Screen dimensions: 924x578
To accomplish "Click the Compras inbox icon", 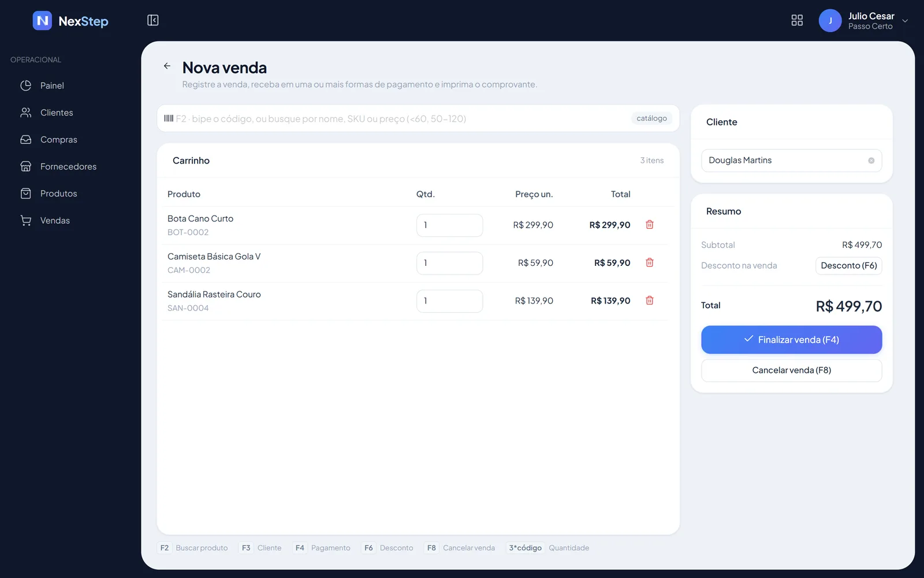I will coord(26,140).
